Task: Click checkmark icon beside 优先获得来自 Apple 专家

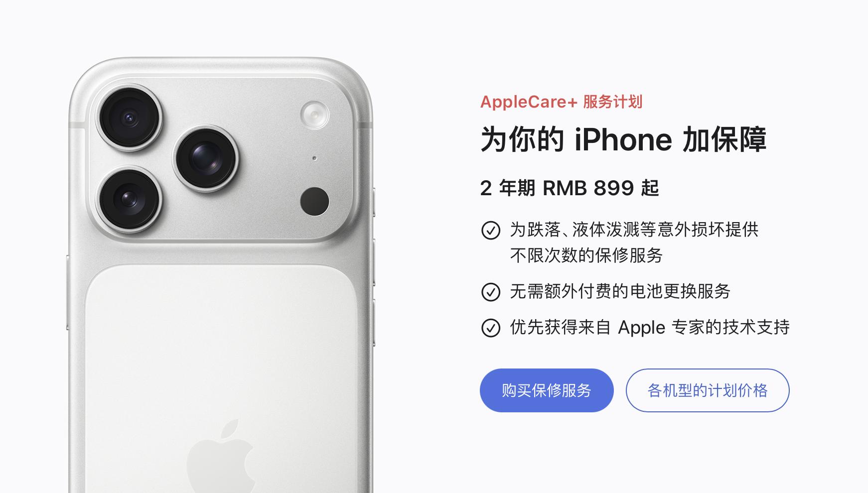Action: tap(491, 328)
